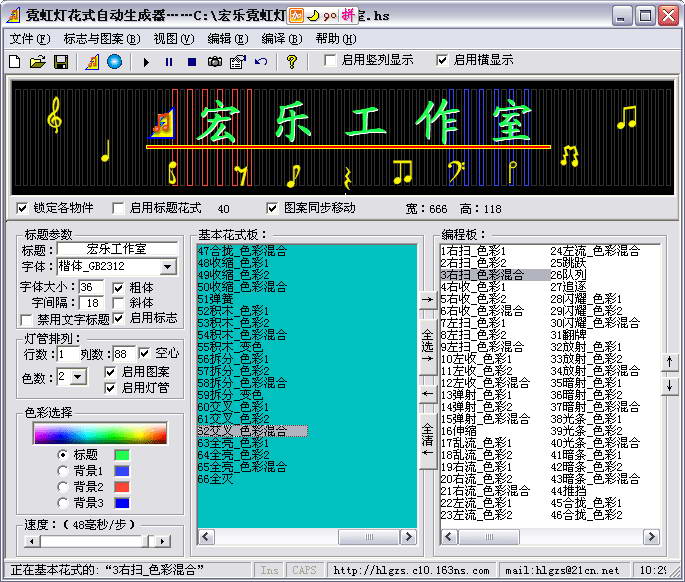Viewport: 685px width, 582px height.
Task: Open the 编辑 menu
Action: pyautogui.click(x=228, y=39)
